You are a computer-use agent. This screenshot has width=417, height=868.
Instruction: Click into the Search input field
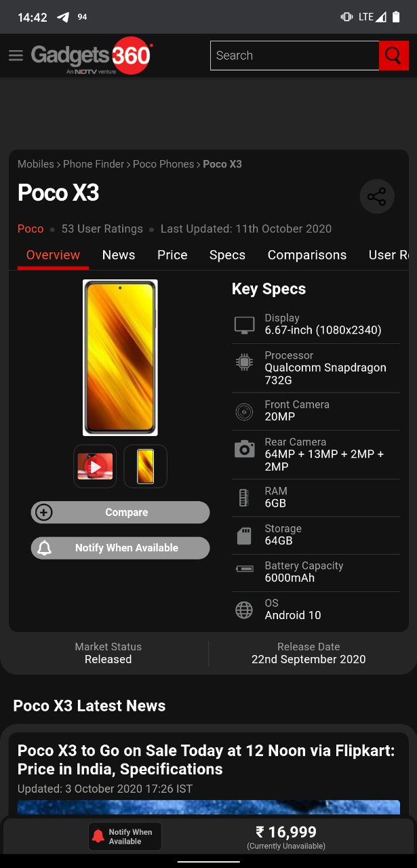pos(295,56)
